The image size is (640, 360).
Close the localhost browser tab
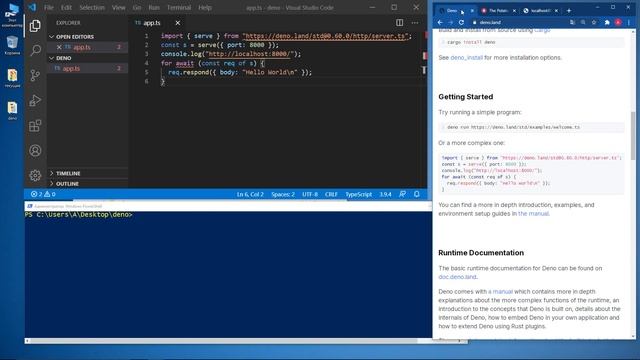coord(556,11)
